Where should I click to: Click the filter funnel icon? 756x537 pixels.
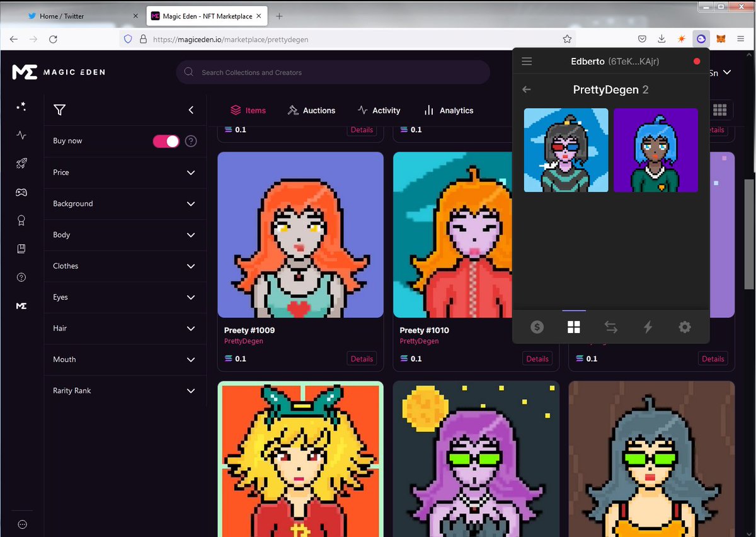tap(59, 110)
